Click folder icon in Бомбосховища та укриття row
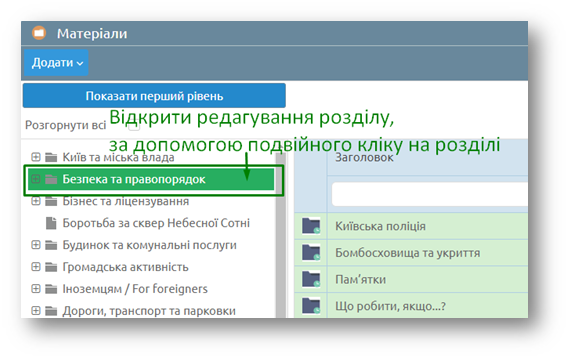 point(311,252)
